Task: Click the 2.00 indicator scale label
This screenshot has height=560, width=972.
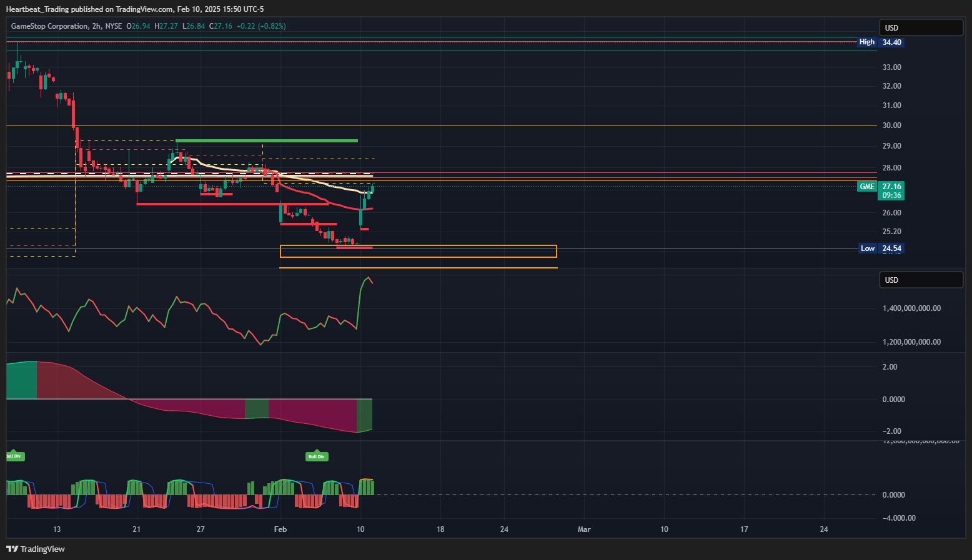Action: pos(890,367)
